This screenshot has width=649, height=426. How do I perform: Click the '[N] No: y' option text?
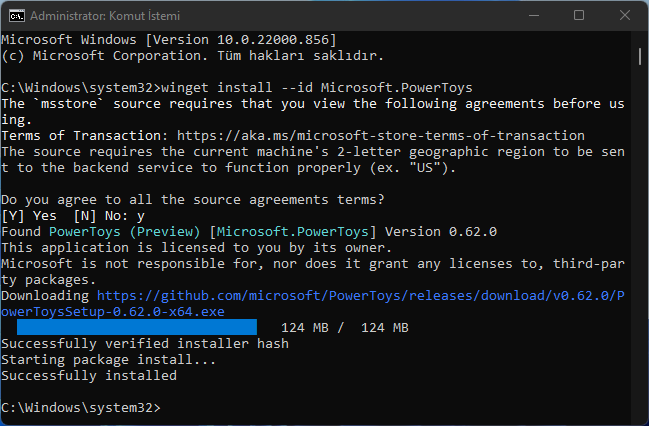coord(109,216)
